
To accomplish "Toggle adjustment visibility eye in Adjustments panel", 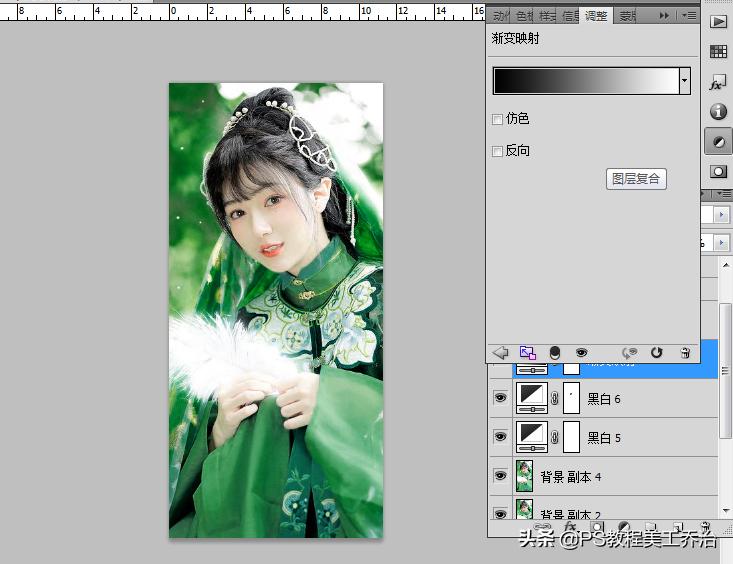I will [582, 353].
